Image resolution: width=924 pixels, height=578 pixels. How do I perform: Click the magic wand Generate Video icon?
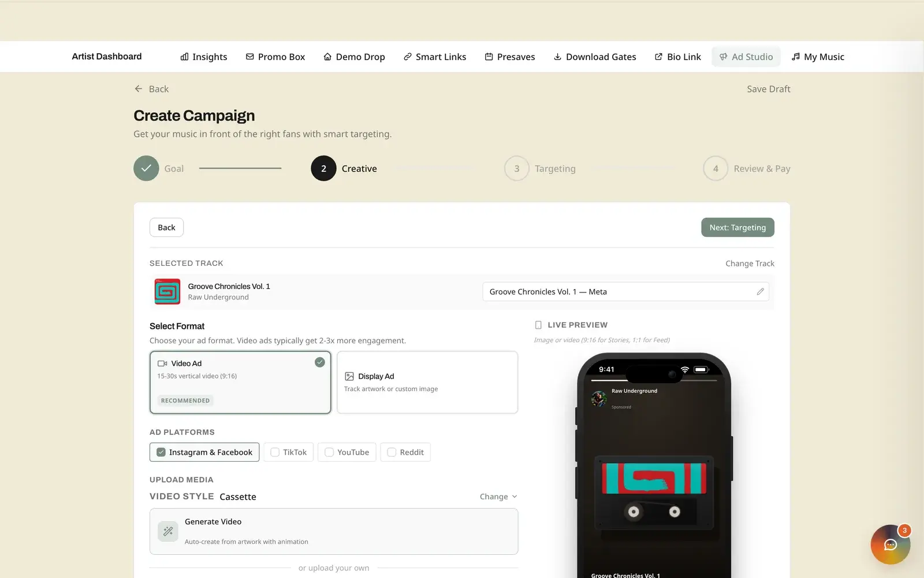click(x=168, y=531)
